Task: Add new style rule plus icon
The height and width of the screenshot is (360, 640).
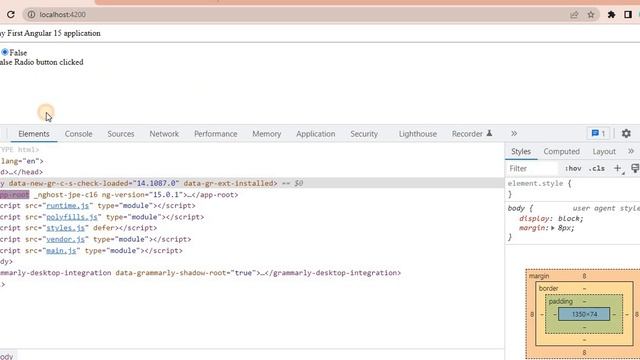Action: [618, 168]
